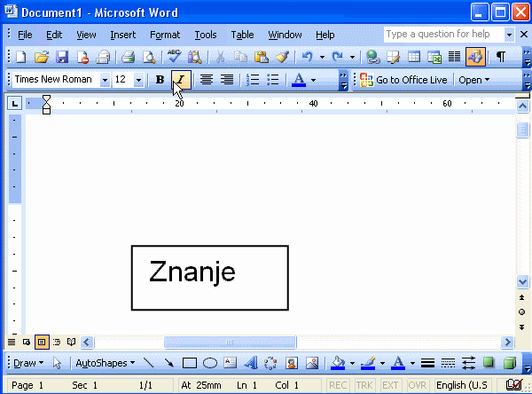The width and height of the screenshot is (532, 394).
Task: Toggle Show/Hide paragraph marks
Action: point(501,57)
